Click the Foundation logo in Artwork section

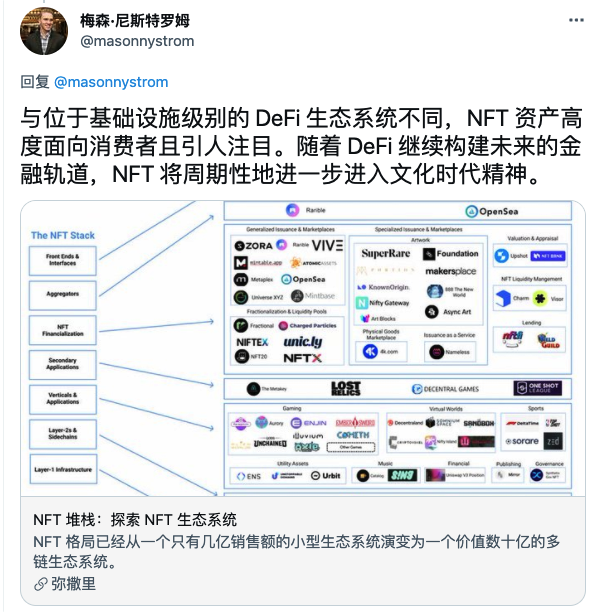tap(450, 254)
